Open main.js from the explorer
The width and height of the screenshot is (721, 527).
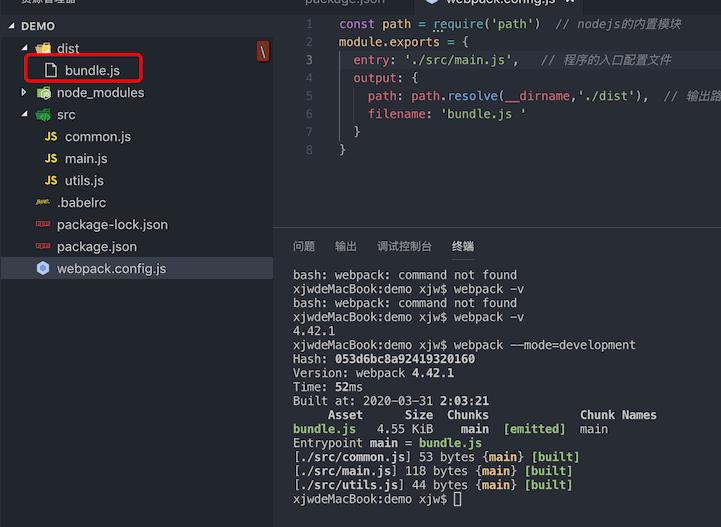click(86, 159)
